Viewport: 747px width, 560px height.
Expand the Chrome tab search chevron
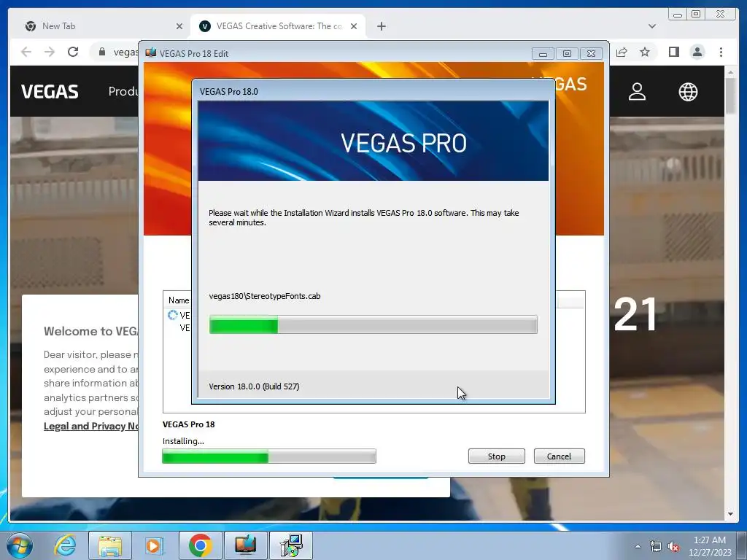coord(651,26)
